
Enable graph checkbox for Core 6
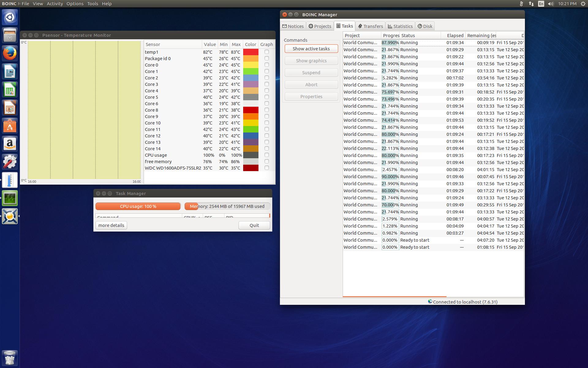tap(267, 103)
